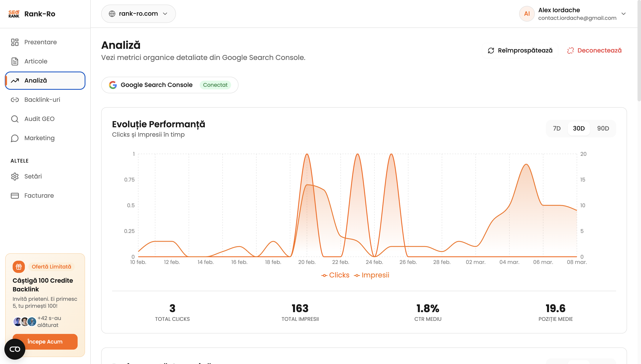Click the Backlink-uri chain link icon
641x364 pixels.
click(15, 100)
